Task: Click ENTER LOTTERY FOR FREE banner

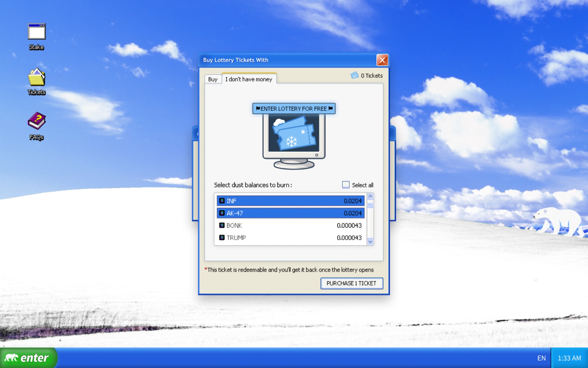Action: [x=294, y=109]
